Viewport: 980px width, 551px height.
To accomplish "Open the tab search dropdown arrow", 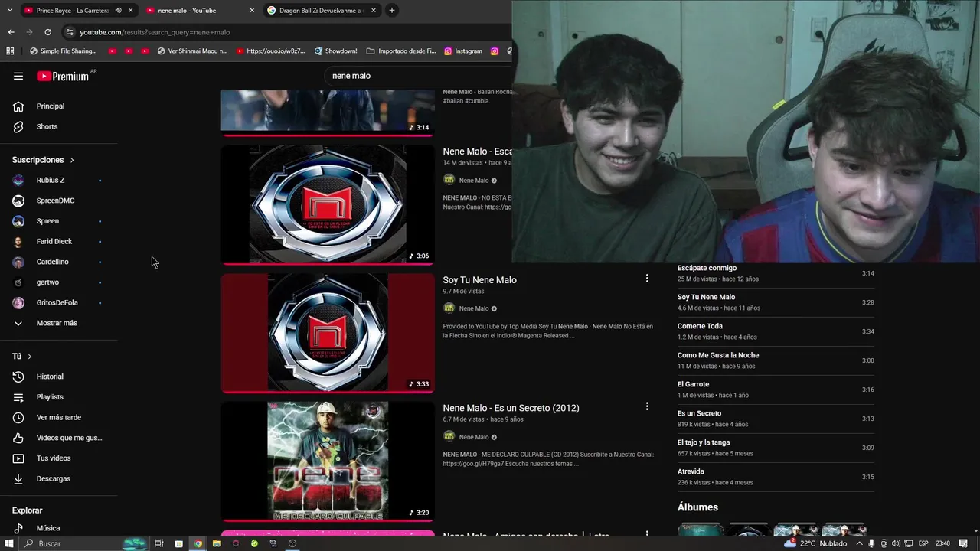I will coord(9,11).
